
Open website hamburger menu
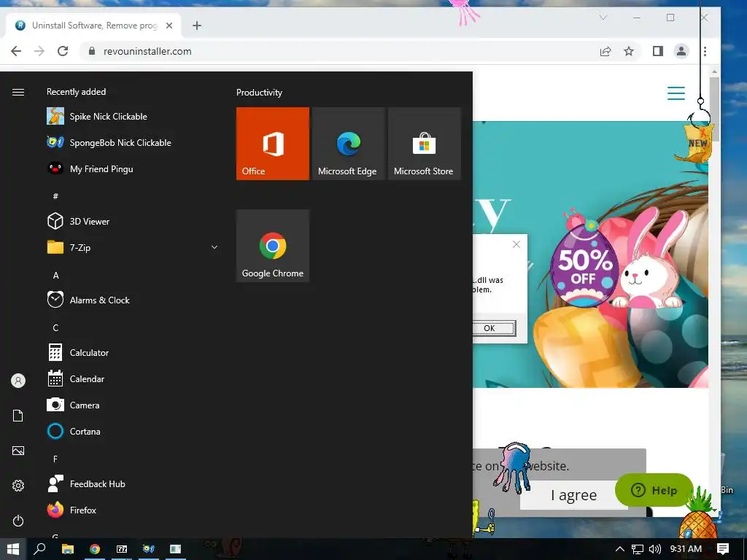click(x=676, y=93)
